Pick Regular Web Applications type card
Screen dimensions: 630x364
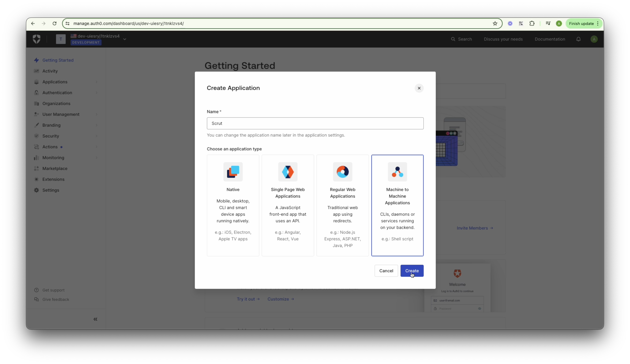[x=343, y=205]
